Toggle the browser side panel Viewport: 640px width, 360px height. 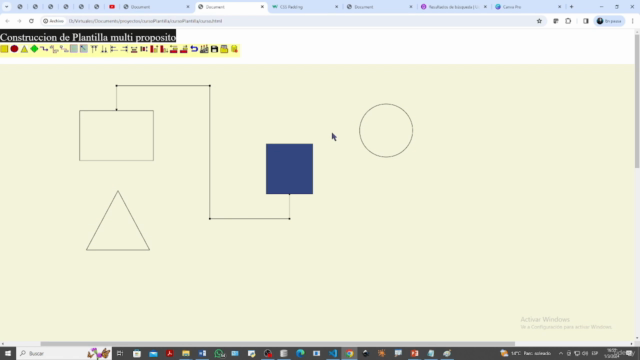(x=586, y=21)
